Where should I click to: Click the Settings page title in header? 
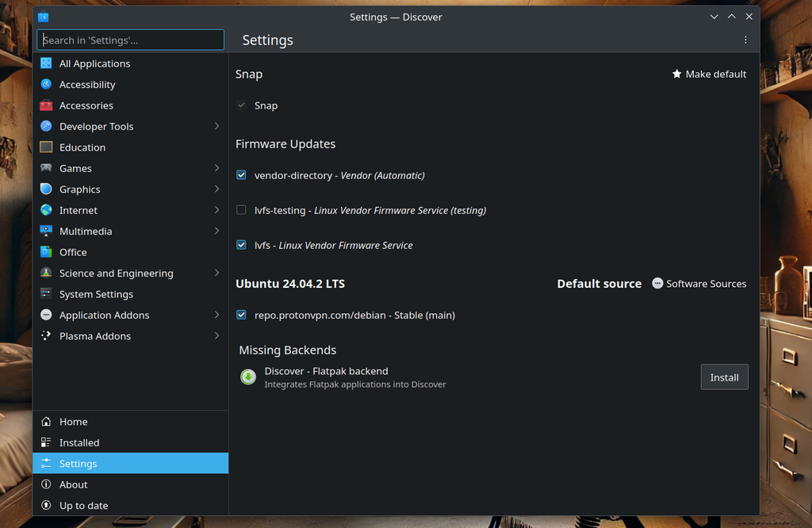(x=268, y=40)
